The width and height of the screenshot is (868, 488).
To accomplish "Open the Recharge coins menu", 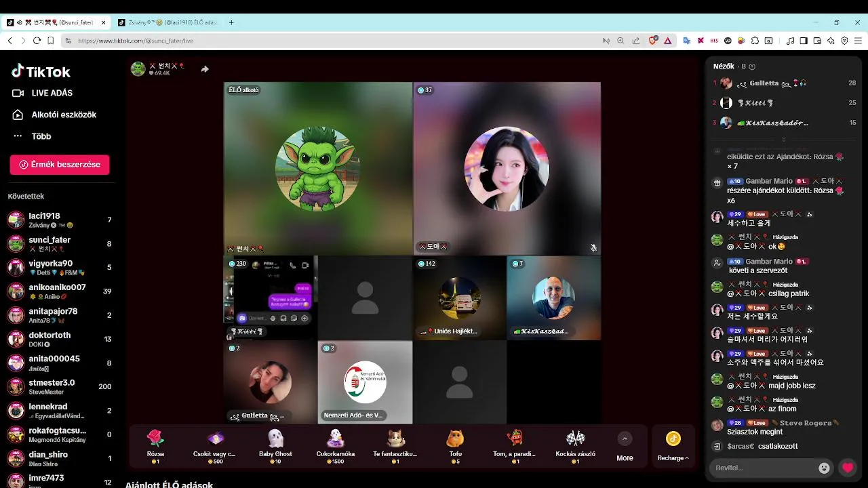I will click(x=673, y=446).
